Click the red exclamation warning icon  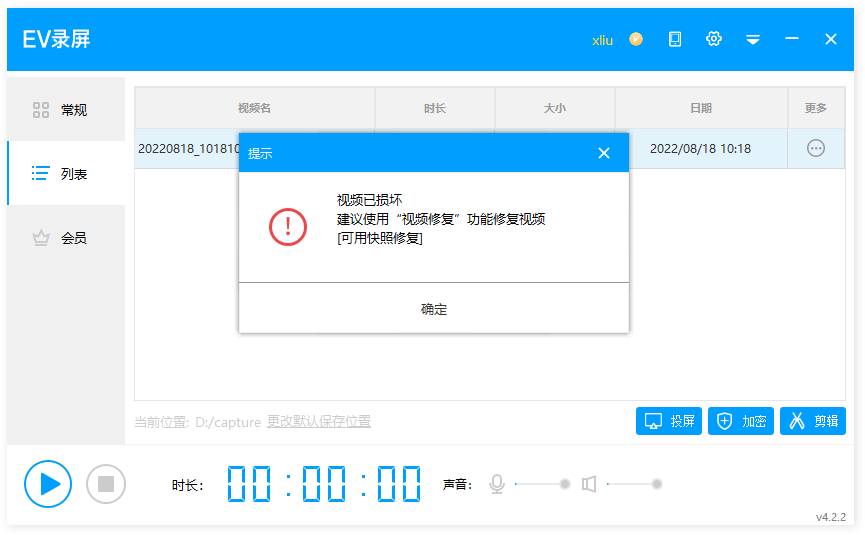(x=288, y=227)
